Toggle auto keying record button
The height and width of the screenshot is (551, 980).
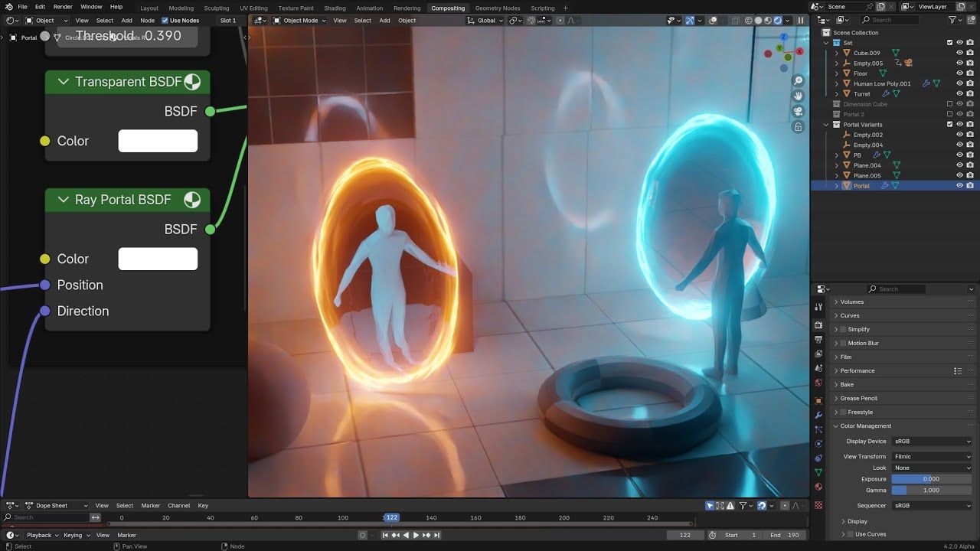point(363,535)
